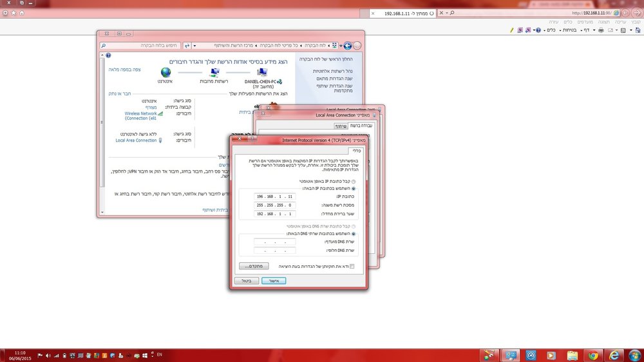
Task: Edit the IP address field 196.168.1.11
Action: (x=274, y=196)
